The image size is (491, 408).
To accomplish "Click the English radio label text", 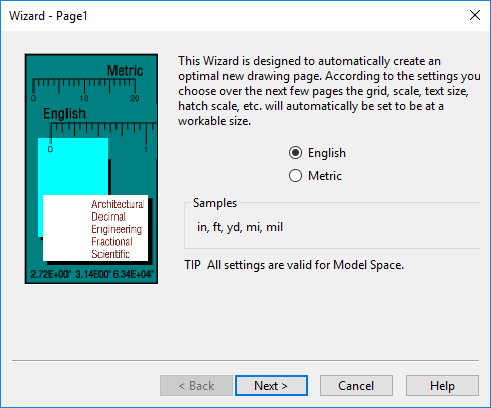I will point(327,153).
